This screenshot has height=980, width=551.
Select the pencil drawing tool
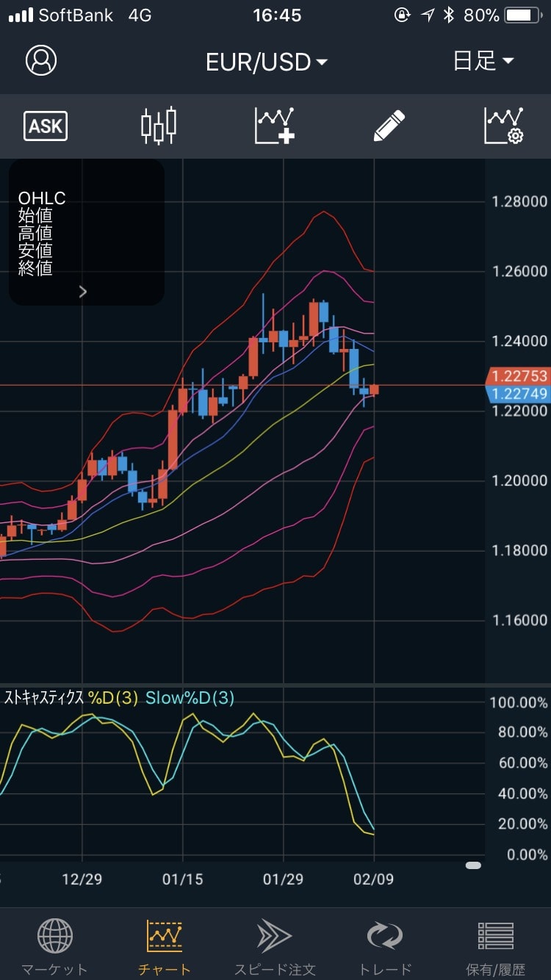coord(389,126)
